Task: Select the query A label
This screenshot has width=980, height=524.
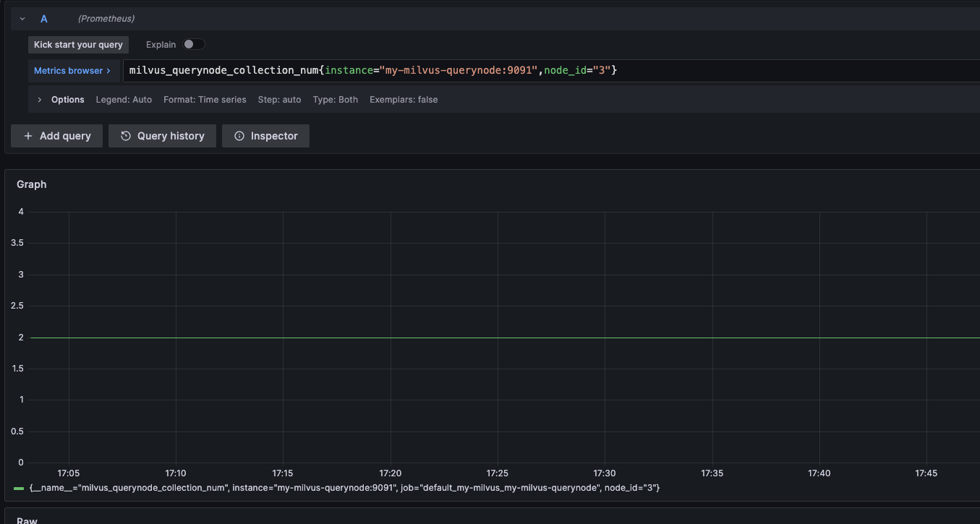Action: [x=43, y=18]
